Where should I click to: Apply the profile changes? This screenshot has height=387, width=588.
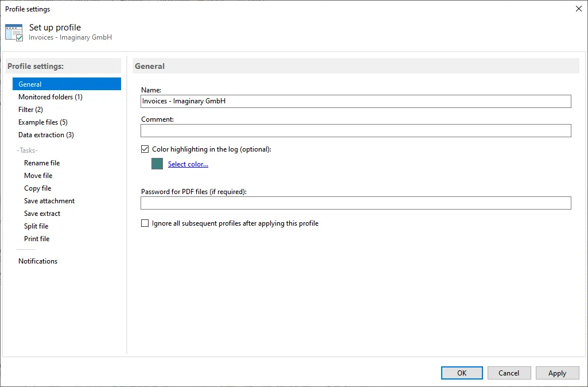pos(557,373)
